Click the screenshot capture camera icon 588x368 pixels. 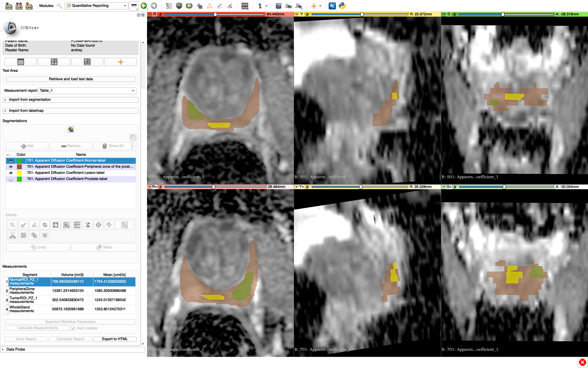(278, 6)
